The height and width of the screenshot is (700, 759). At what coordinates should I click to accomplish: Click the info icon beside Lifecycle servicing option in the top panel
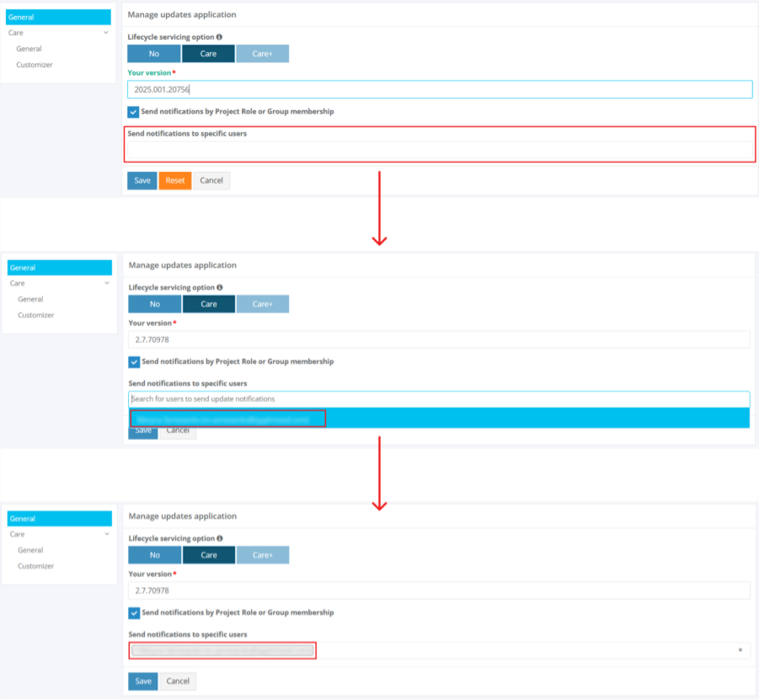(220, 37)
